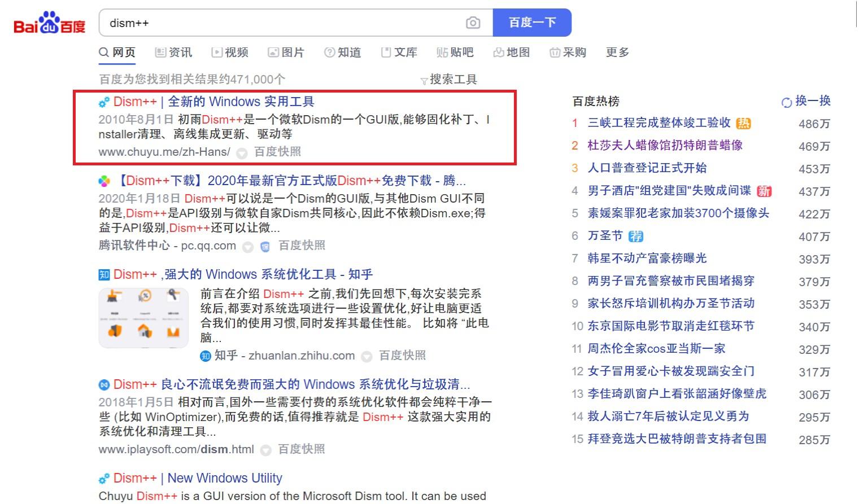Open result Dism++ | 全新的 Windows 实用工具

213,102
